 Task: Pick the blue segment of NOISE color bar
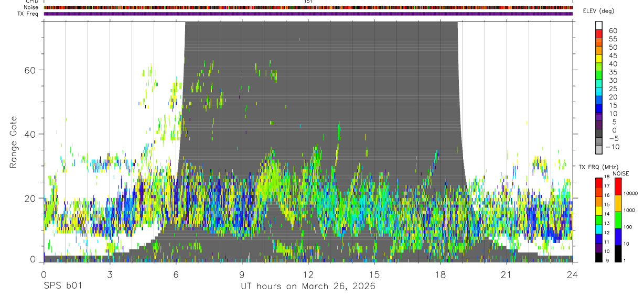618,237
